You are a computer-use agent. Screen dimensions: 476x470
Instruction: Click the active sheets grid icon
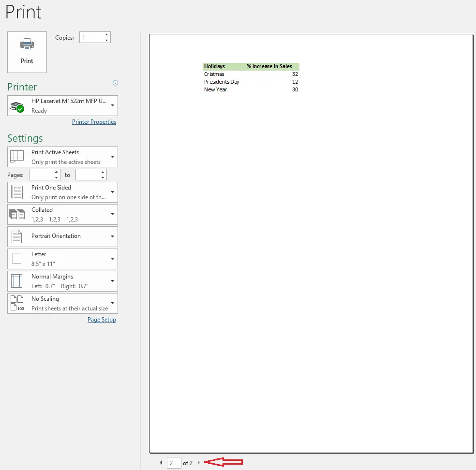coord(17,156)
